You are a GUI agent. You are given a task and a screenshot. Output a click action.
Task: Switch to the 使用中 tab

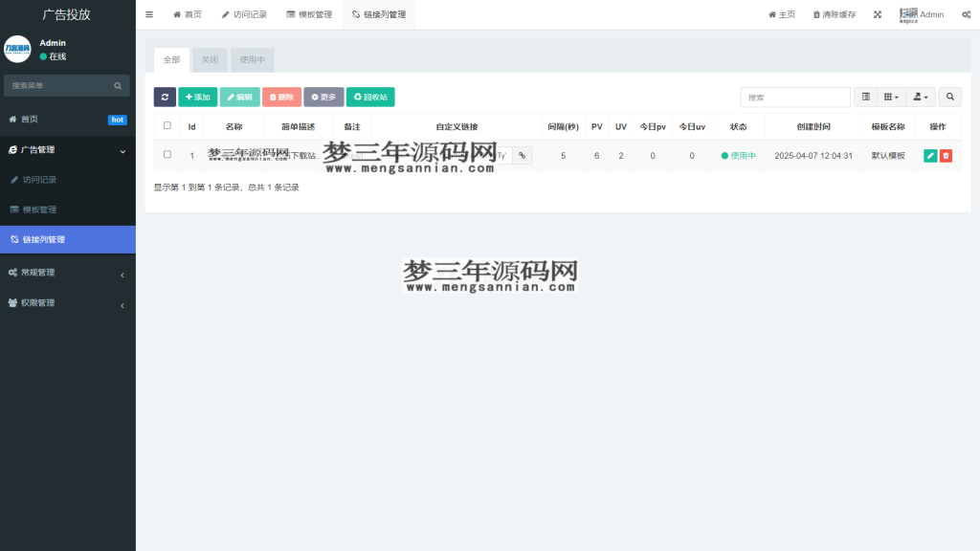(x=252, y=59)
